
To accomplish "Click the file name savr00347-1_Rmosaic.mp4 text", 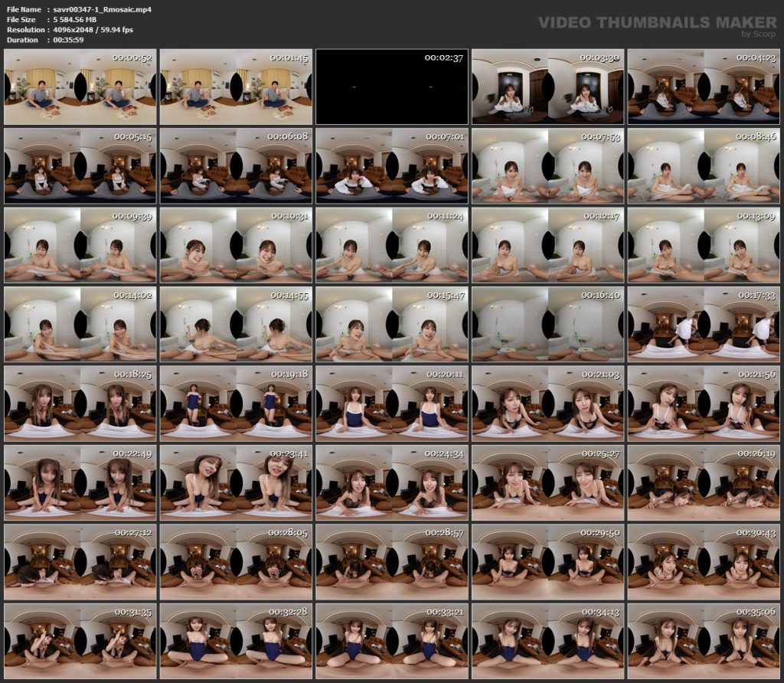I will pyautogui.click(x=102, y=9).
